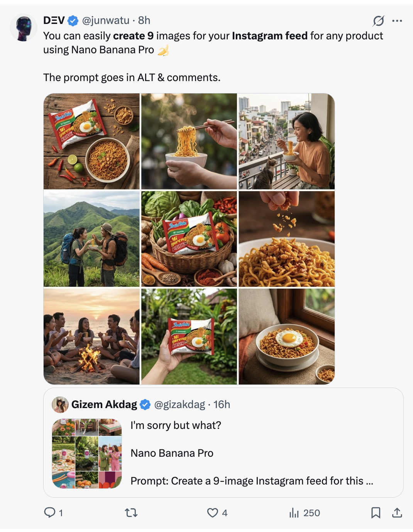Screen dimensions: 413x532
Task: Expand the three-dot more options menu
Action: [397, 20]
